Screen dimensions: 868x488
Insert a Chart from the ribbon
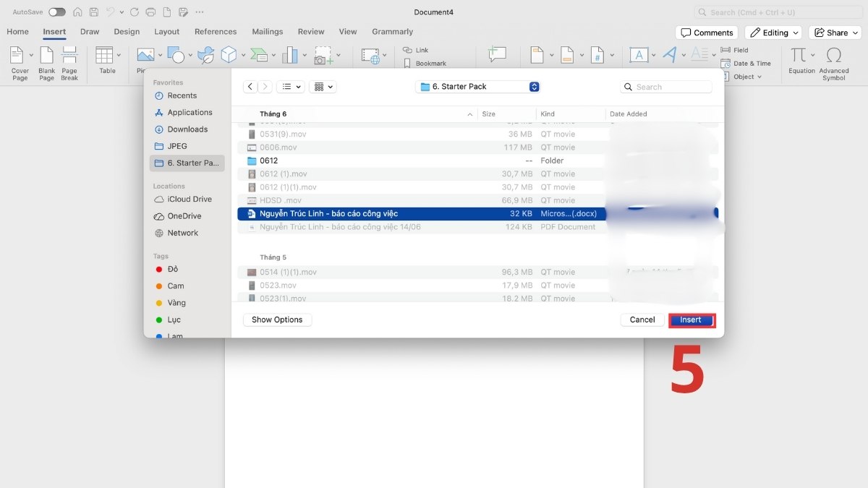[290, 55]
